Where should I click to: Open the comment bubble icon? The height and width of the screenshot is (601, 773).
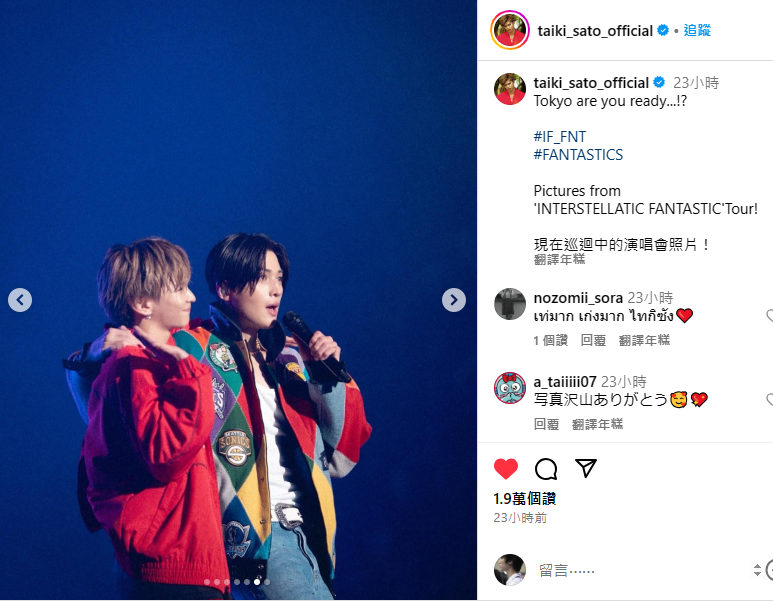click(546, 468)
